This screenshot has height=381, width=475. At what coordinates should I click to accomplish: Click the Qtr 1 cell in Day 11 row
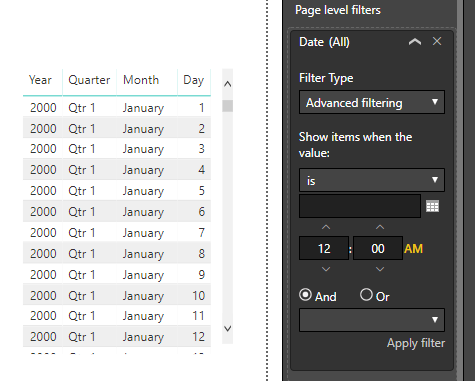pyautogui.click(x=82, y=316)
